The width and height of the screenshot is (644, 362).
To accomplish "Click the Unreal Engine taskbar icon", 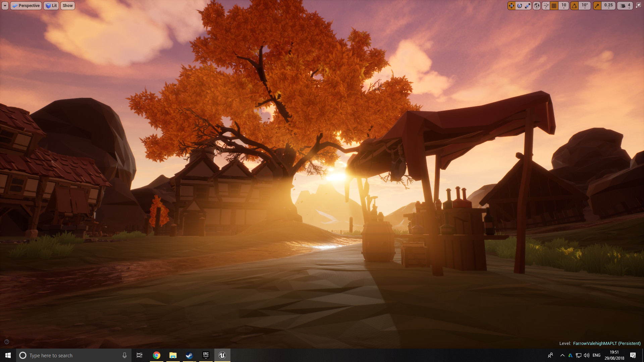I will click(222, 355).
